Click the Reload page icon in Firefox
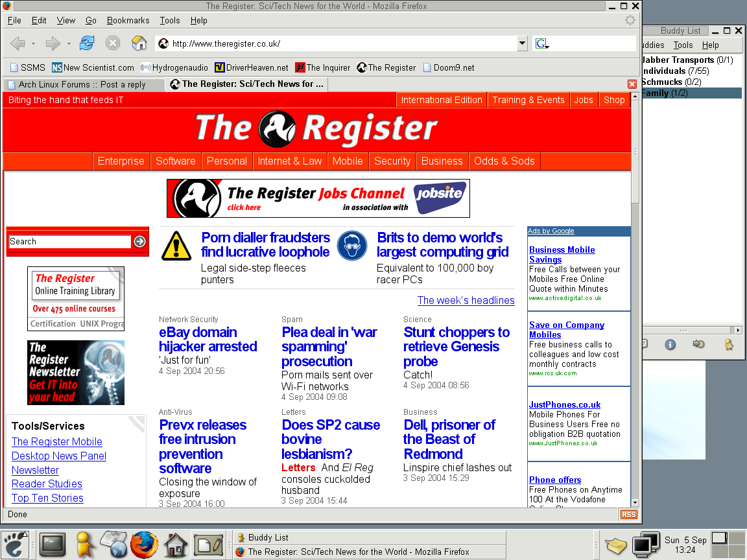This screenshot has width=747, height=560. click(87, 43)
